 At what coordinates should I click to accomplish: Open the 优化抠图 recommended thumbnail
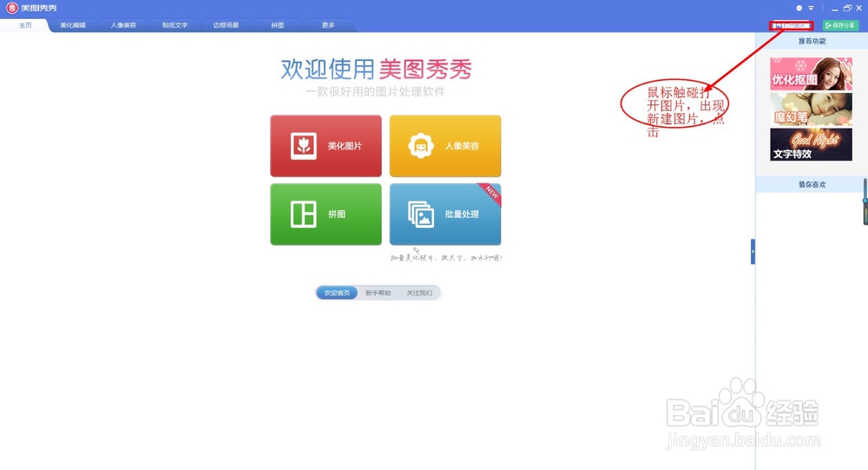pos(811,74)
